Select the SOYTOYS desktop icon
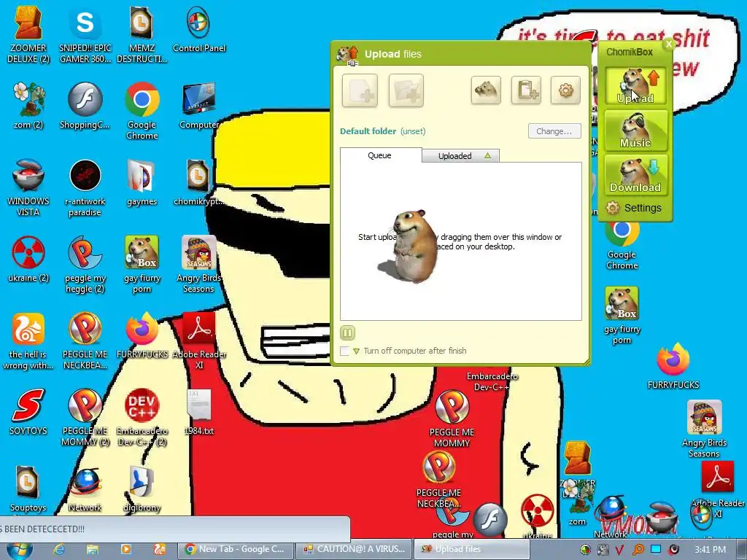747x560 pixels. [28, 412]
